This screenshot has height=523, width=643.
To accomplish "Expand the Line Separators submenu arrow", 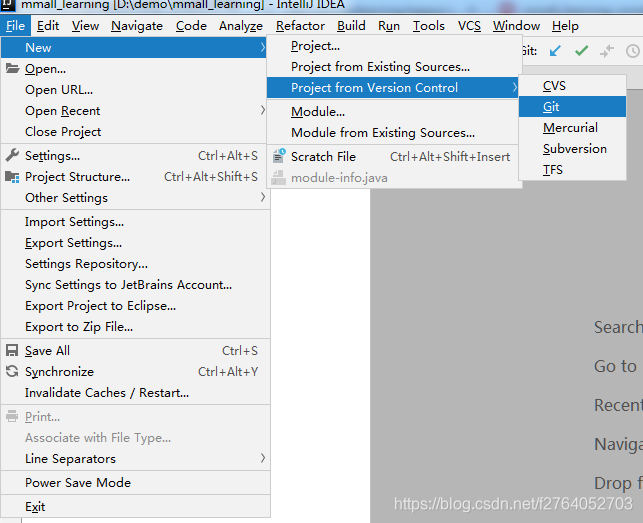I will (x=262, y=458).
